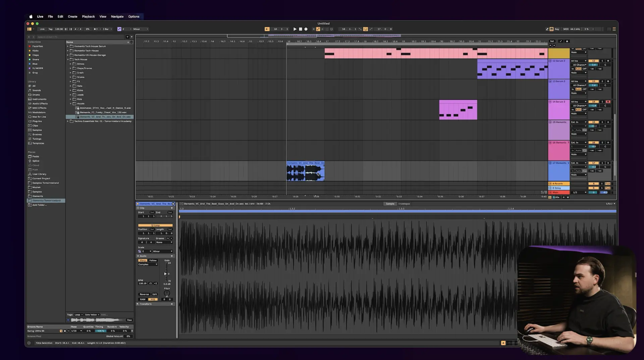Screen dimensions: 644x360
Task: Arm track 14 Serum 2 for recording
Action: [608, 102]
